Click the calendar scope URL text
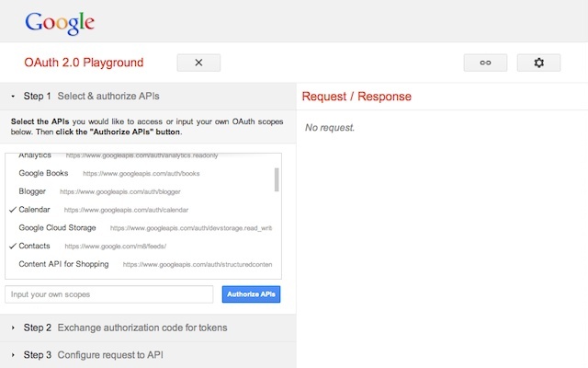The width and height of the screenshot is (588, 368). tap(126, 210)
